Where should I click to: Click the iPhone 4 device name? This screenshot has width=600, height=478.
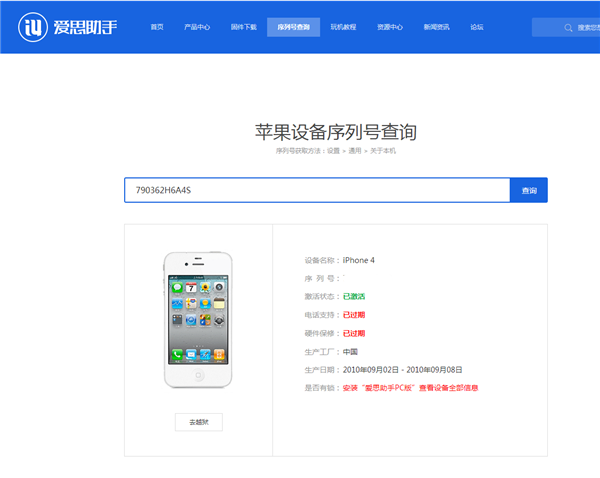pos(359,260)
